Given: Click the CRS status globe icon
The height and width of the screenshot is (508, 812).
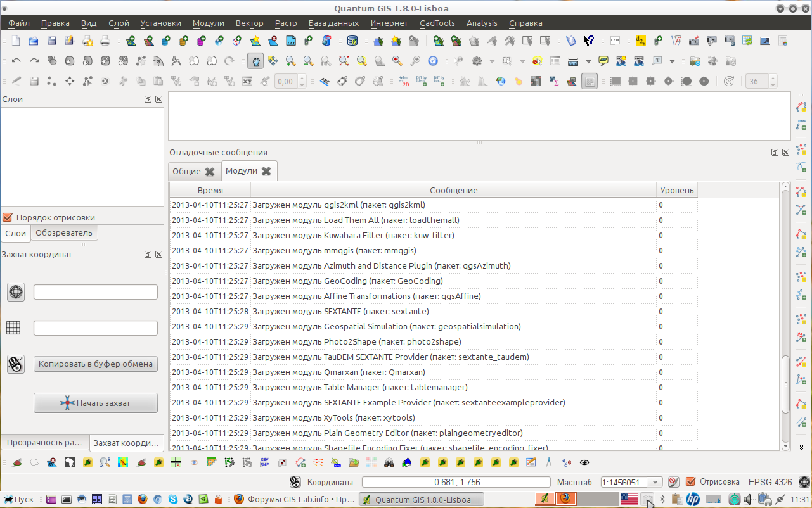Looking at the screenshot, I should coord(804,482).
